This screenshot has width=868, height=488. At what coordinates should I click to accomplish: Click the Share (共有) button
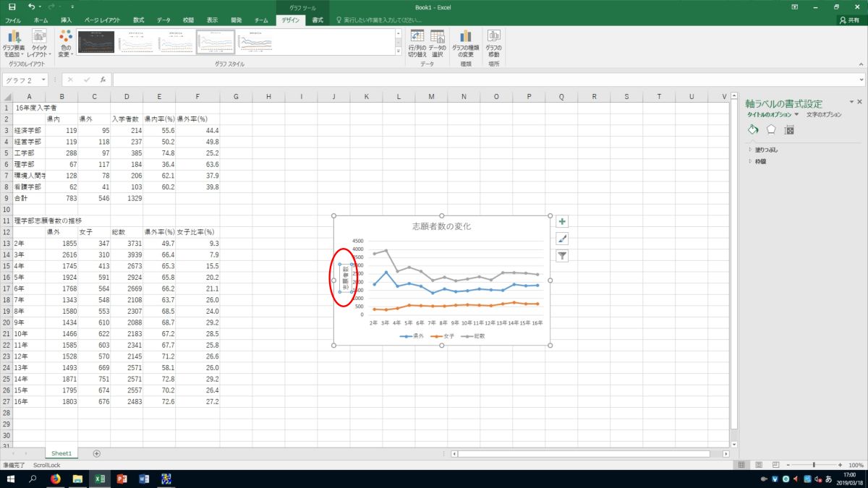coord(851,20)
